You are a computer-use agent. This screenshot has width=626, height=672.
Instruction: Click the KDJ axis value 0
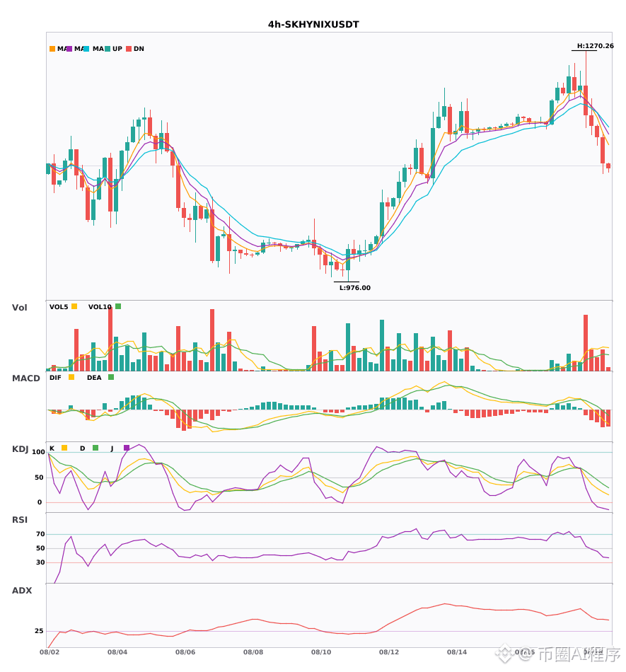tap(40, 502)
